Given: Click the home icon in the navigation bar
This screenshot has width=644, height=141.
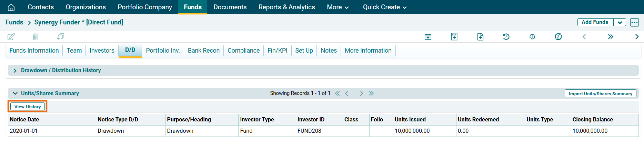Looking at the screenshot, I should (x=11, y=7).
